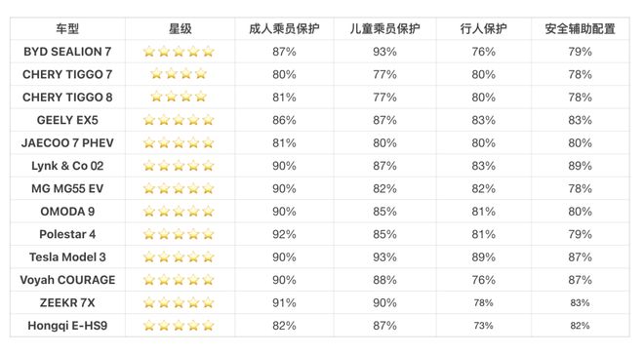Click the JAECOO 7 PHEV model name
The width and height of the screenshot is (644, 355).
pyautogui.click(x=67, y=142)
